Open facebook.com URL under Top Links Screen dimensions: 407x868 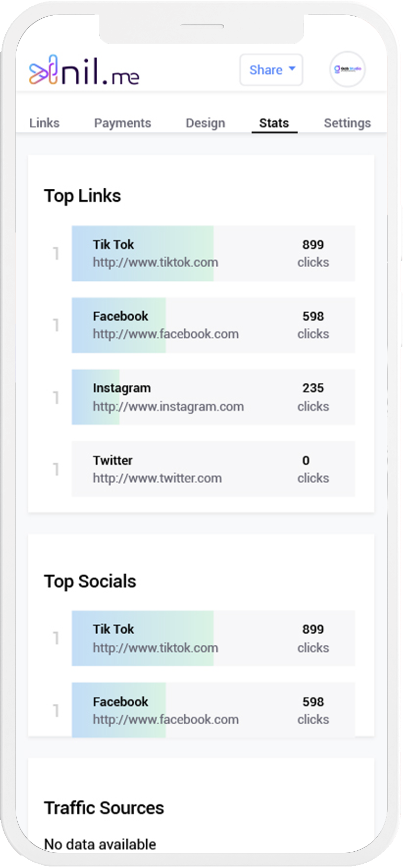(x=166, y=334)
